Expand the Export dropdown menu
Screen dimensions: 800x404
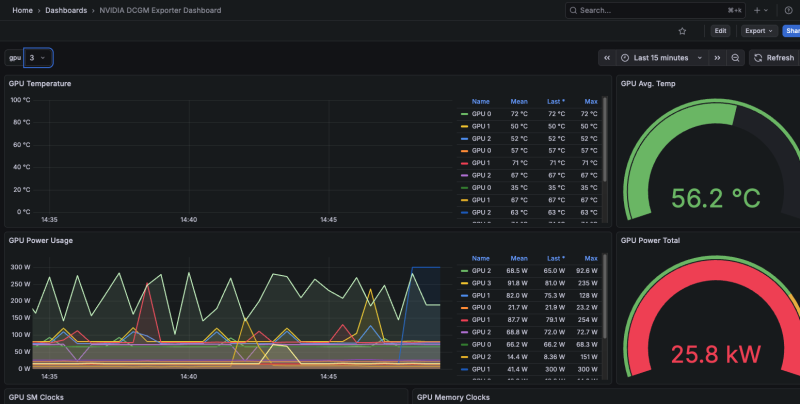760,31
